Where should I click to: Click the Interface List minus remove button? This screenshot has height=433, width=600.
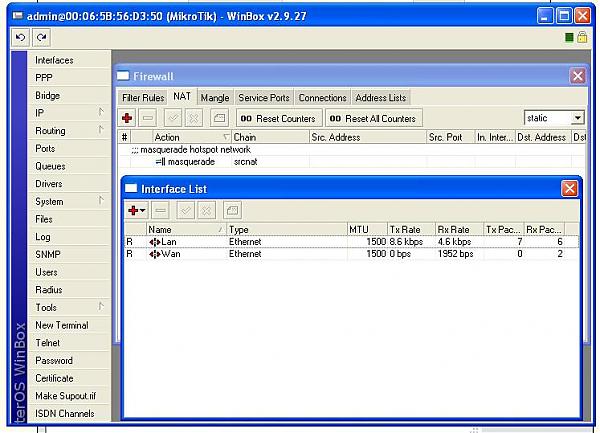click(x=160, y=210)
